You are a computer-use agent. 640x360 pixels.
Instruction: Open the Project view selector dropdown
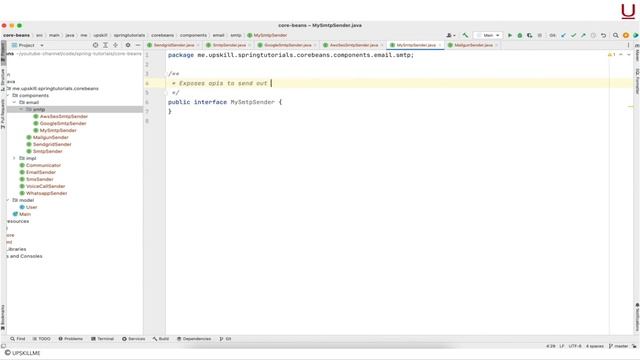point(27,45)
